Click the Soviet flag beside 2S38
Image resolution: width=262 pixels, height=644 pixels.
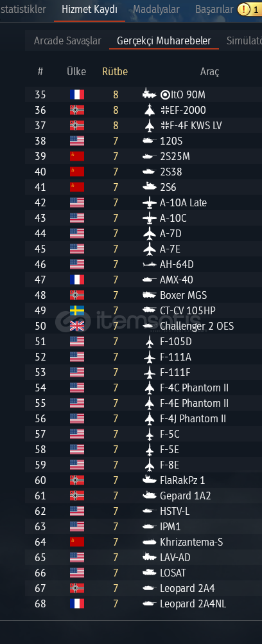click(x=77, y=172)
